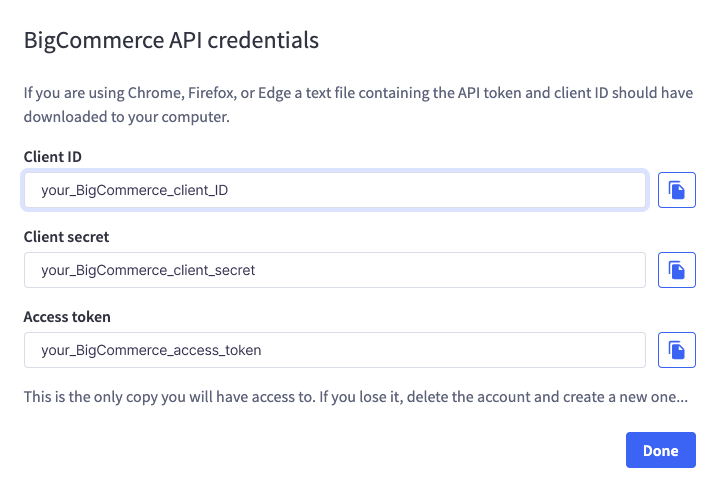
Task: Click "downloaded to your computer" text
Action: (126, 117)
